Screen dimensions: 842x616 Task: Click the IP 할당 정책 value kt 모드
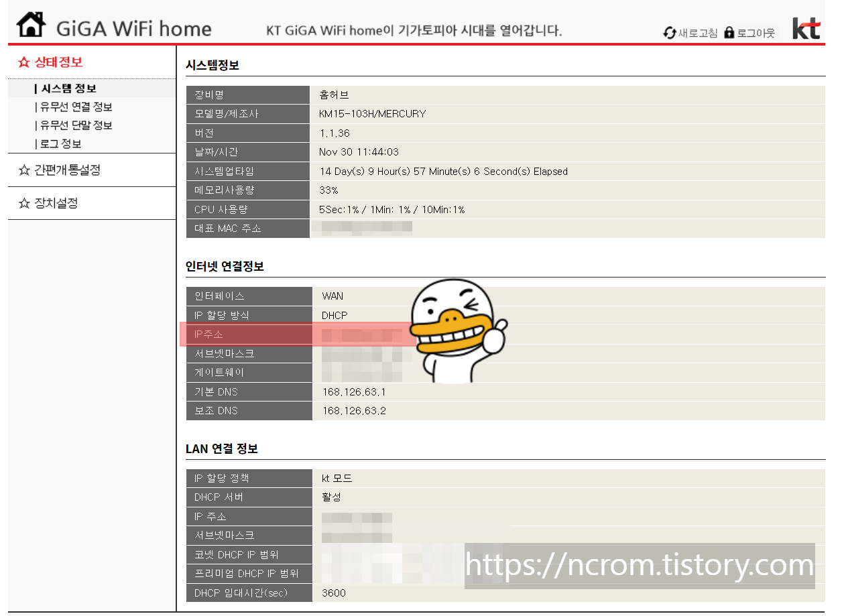click(337, 478)
